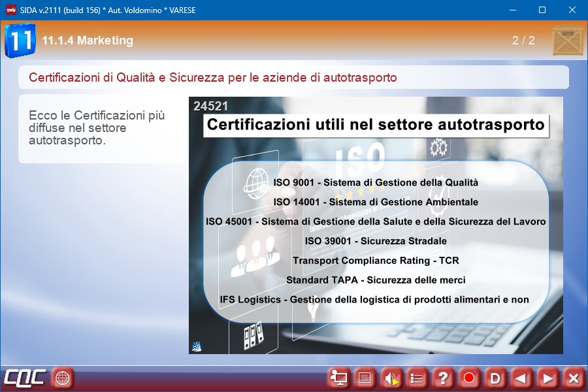Viewport: 588px width, 392px height.
Task: Click the CQC logo
Action: (25, 378)
